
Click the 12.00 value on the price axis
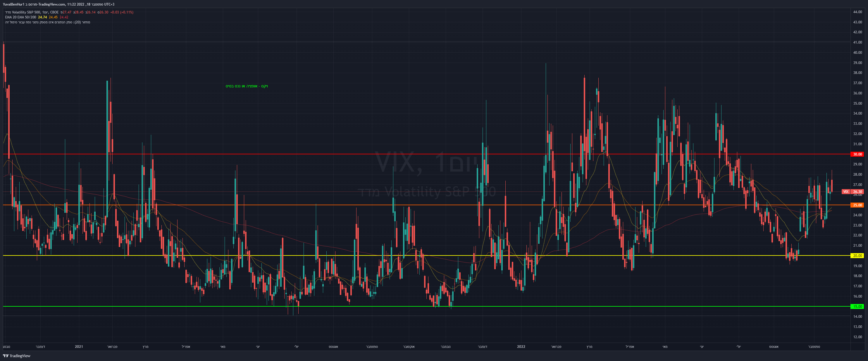[857, 337]
